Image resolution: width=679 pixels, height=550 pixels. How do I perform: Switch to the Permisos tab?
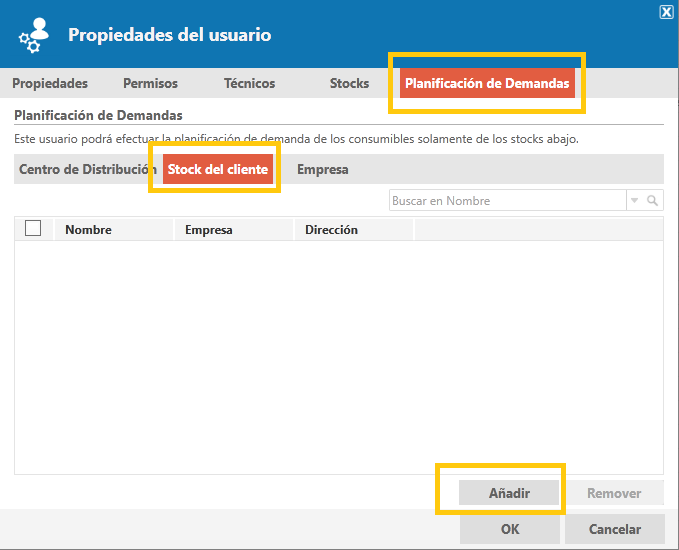[x=150, y=83]
